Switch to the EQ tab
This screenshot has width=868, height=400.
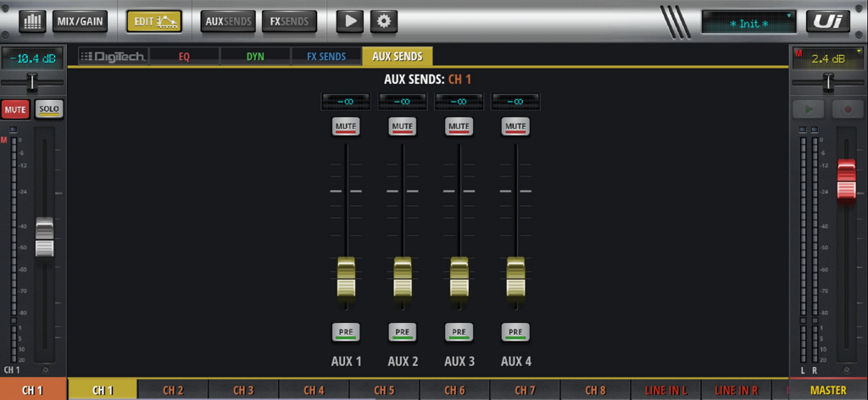click(184, 57)
